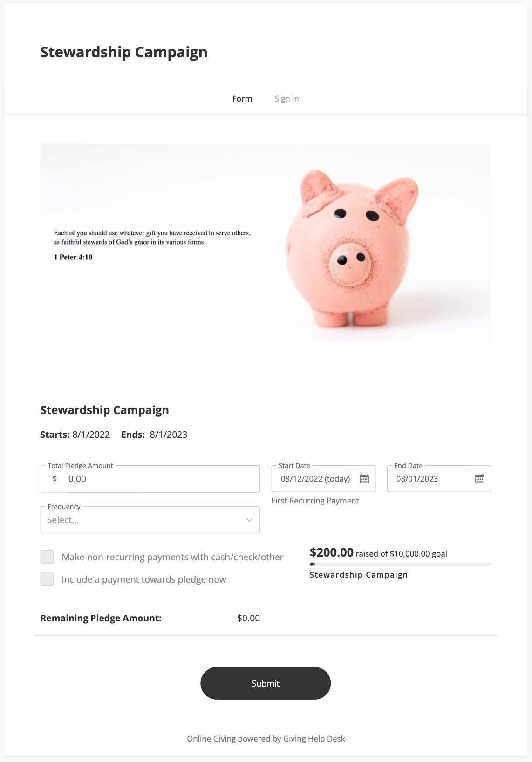This screenshot has width=532, height=762.
Task: Check Include a payment towards pledge now
Action: pos(47,579)
